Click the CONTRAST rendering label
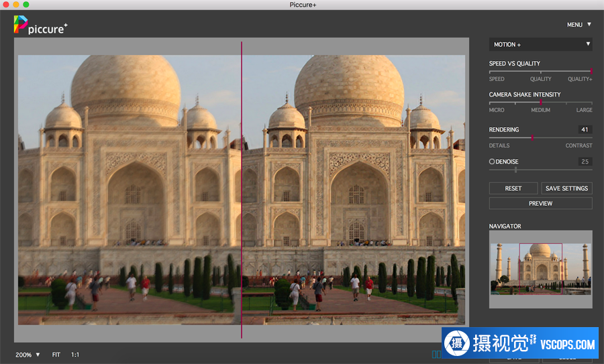Screen dimensions: 604x364 coord(578,145)
